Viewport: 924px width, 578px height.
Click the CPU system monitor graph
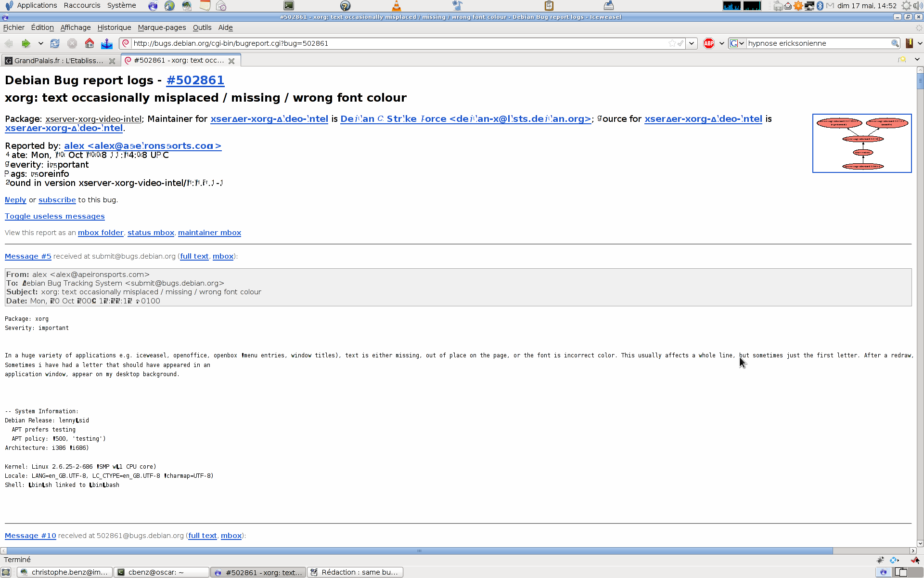click(731, 6)
